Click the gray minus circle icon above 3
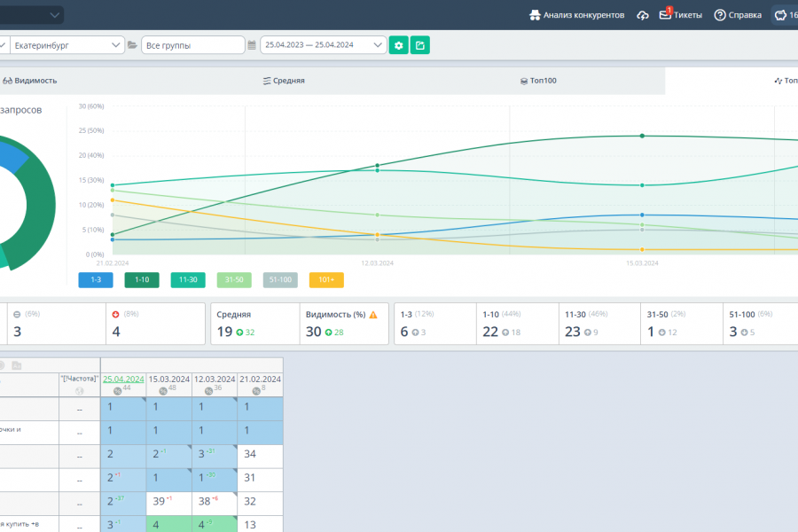 [x=17, y=314]
